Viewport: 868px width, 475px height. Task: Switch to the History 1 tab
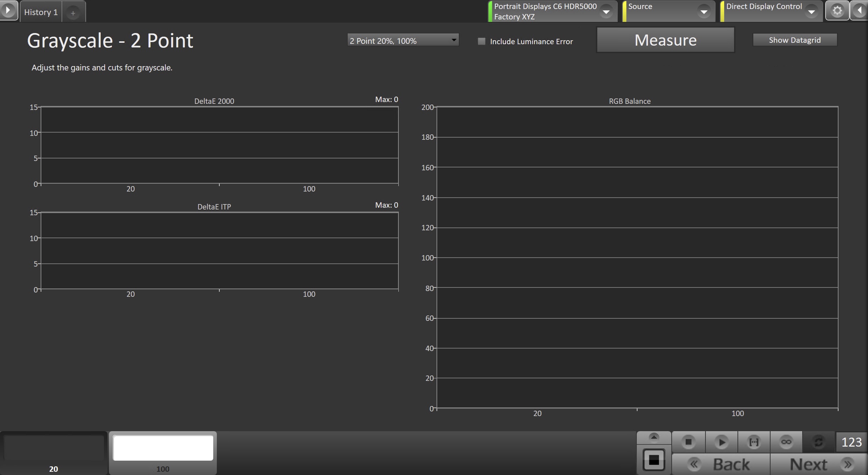click(x=41, y=12)
